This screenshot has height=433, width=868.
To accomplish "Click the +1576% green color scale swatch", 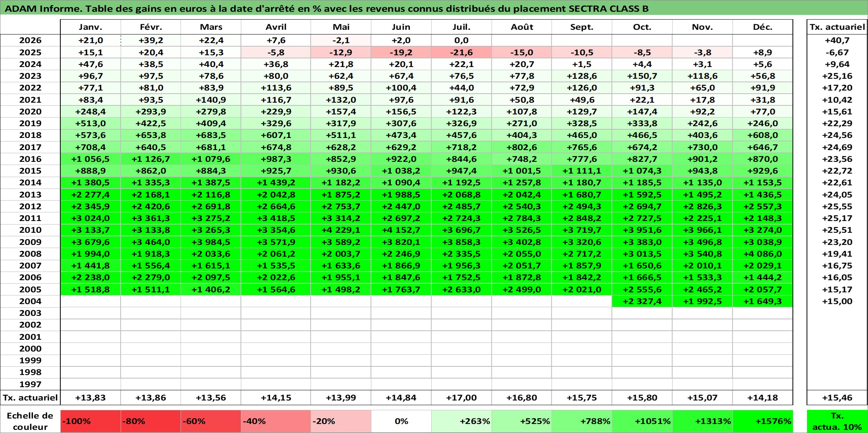I will pos(763,421).
